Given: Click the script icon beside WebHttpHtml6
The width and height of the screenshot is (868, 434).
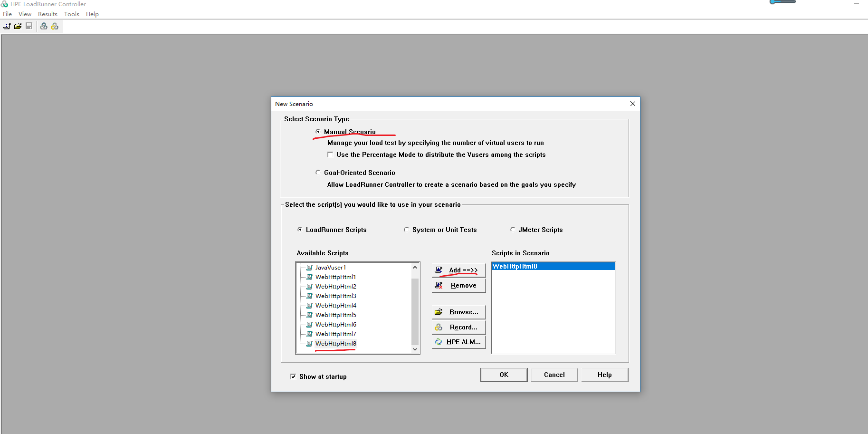Looking at the screenshot, I should tap(309, 325).
